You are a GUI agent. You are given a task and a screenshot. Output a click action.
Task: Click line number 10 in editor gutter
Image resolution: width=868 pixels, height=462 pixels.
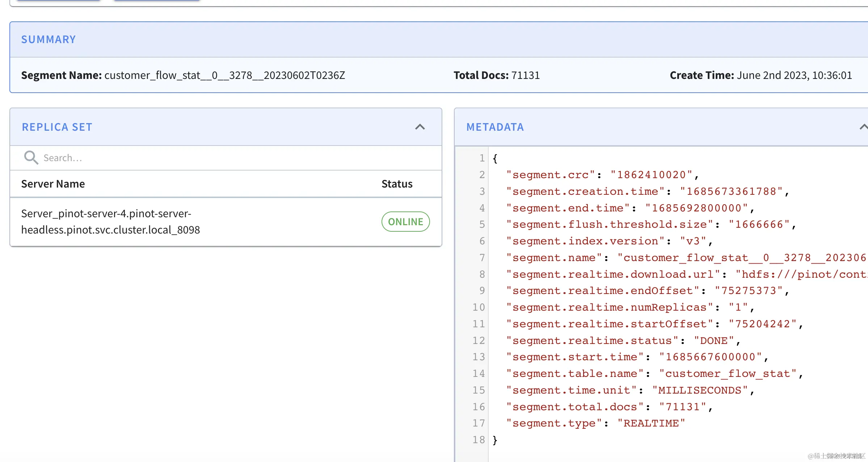click(478, 307)
